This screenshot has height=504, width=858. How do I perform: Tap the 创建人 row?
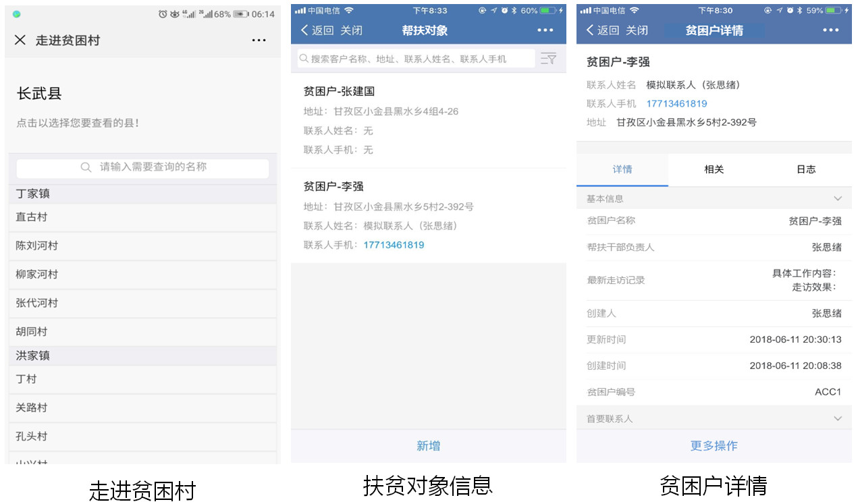click(x=714, y=314)
